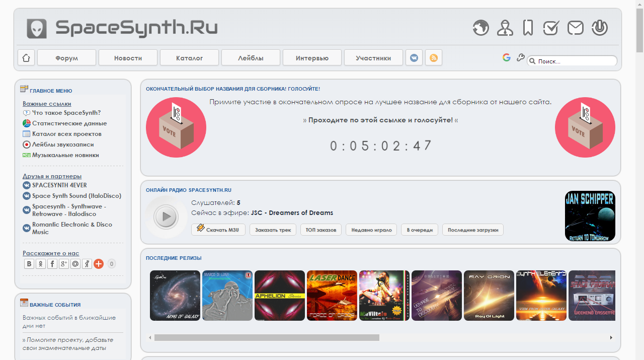Share via Odnoklassniki icon
This screenshot has height=360, width=644.
point(41,264)
